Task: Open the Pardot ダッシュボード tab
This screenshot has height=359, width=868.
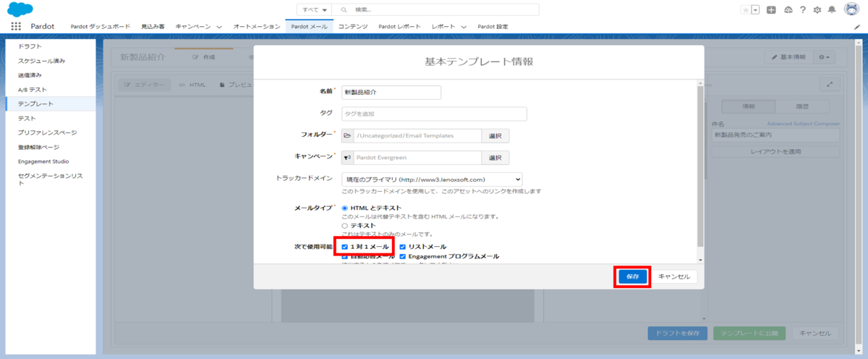Action: point(101,27)
